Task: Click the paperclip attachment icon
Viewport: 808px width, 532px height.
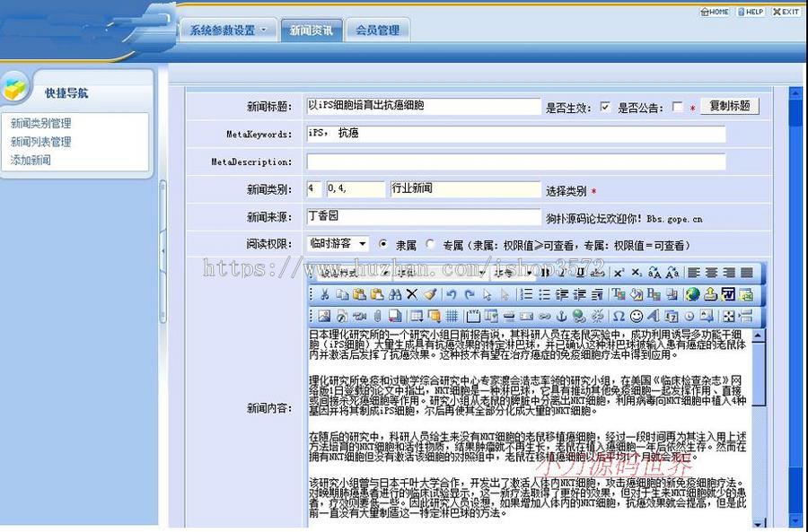Action: click(x=377, y=316)
